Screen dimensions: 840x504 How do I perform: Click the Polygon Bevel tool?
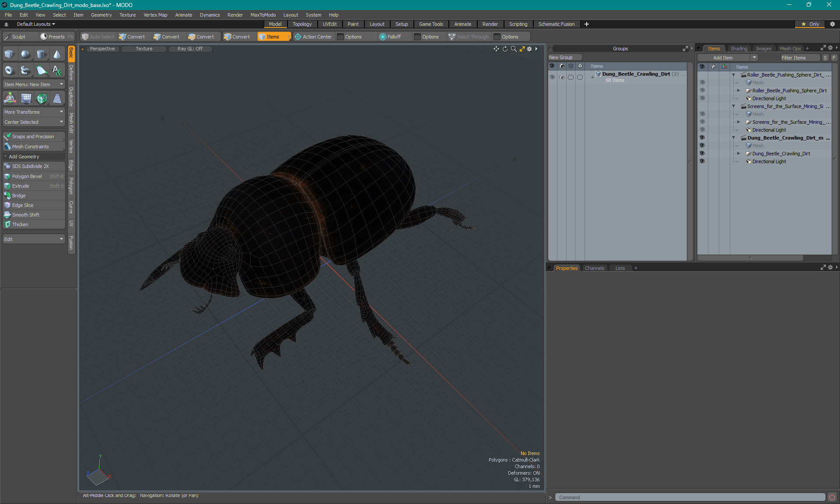[34, 176]
